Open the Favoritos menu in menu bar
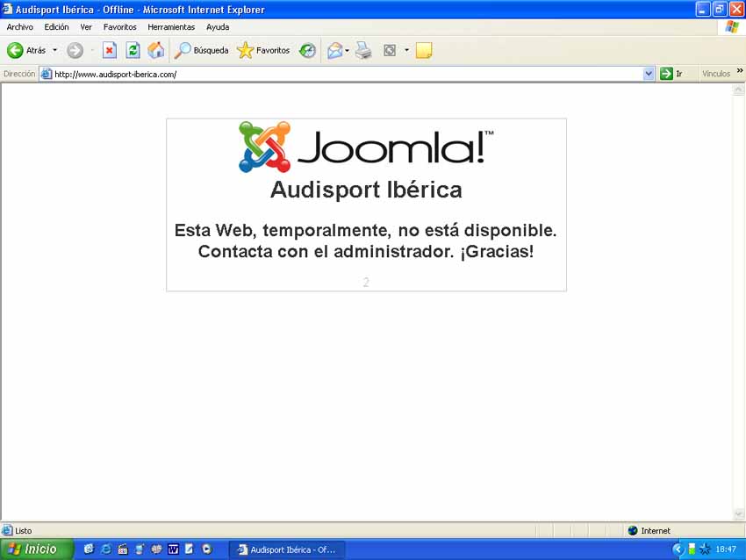The width and height of the screenshot is (746, 560). 120,27
